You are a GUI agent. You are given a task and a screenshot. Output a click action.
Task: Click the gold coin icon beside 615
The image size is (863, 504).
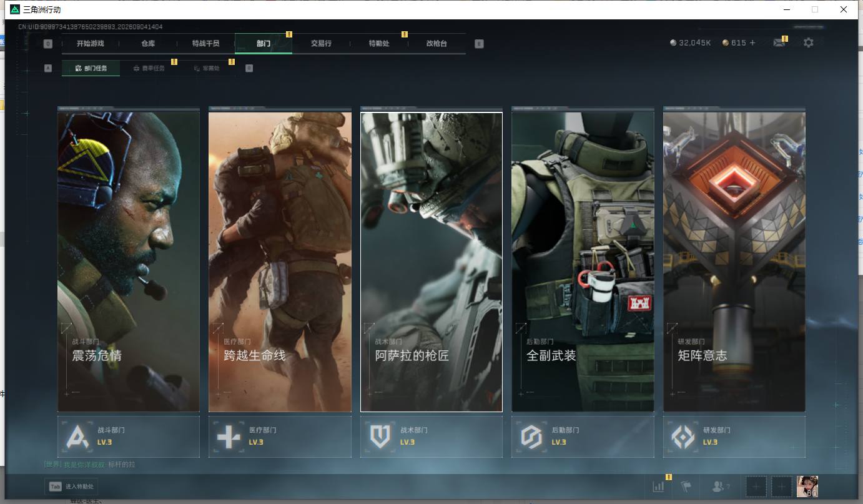pos(725,43)
